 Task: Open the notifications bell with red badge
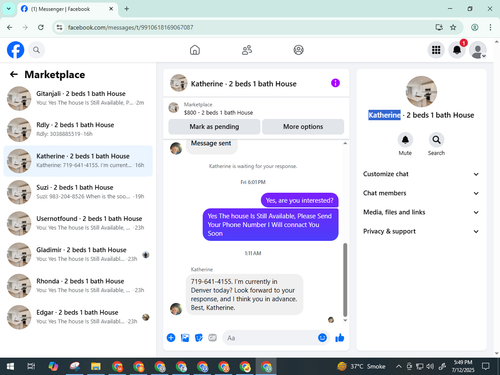tap(457, 50)
